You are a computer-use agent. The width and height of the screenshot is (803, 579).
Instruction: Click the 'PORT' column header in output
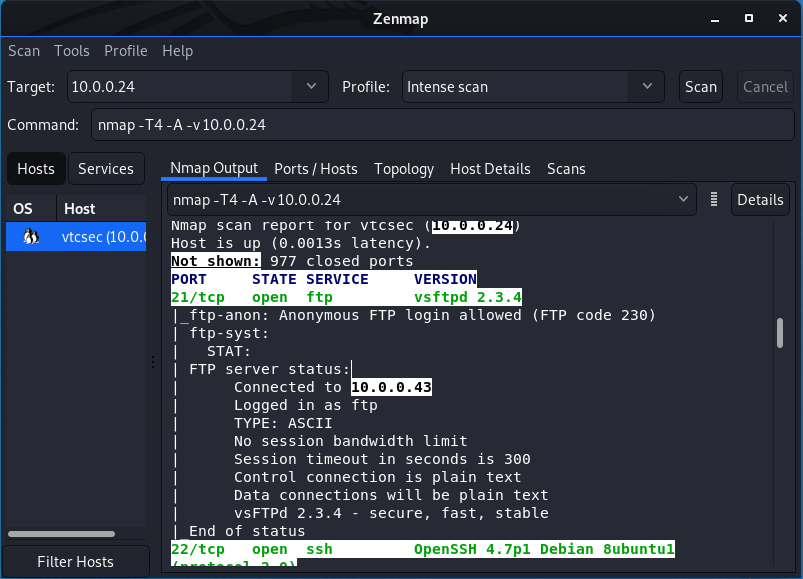tap(188, 279)
